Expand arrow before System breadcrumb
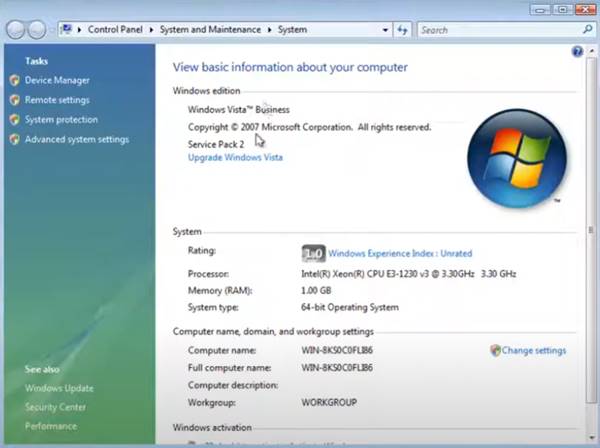 pos(269,30)
